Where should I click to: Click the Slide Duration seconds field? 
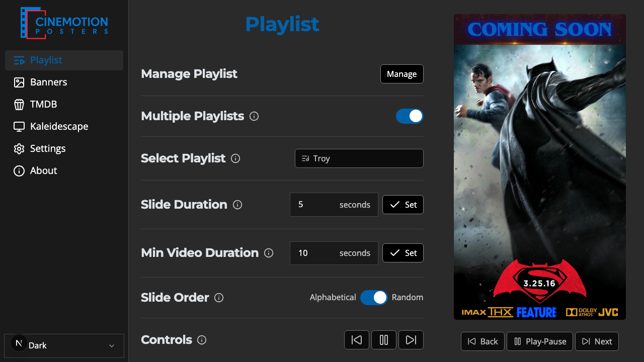pyautogui.click(x=334, y=205)
